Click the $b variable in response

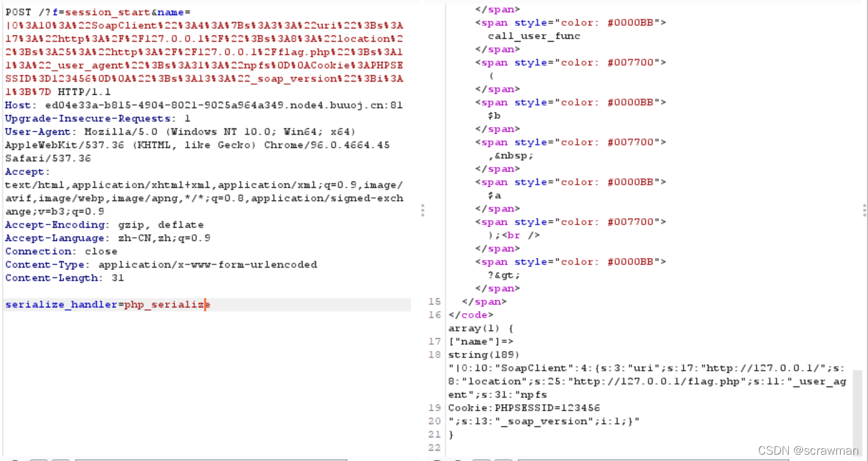(494, 115)
